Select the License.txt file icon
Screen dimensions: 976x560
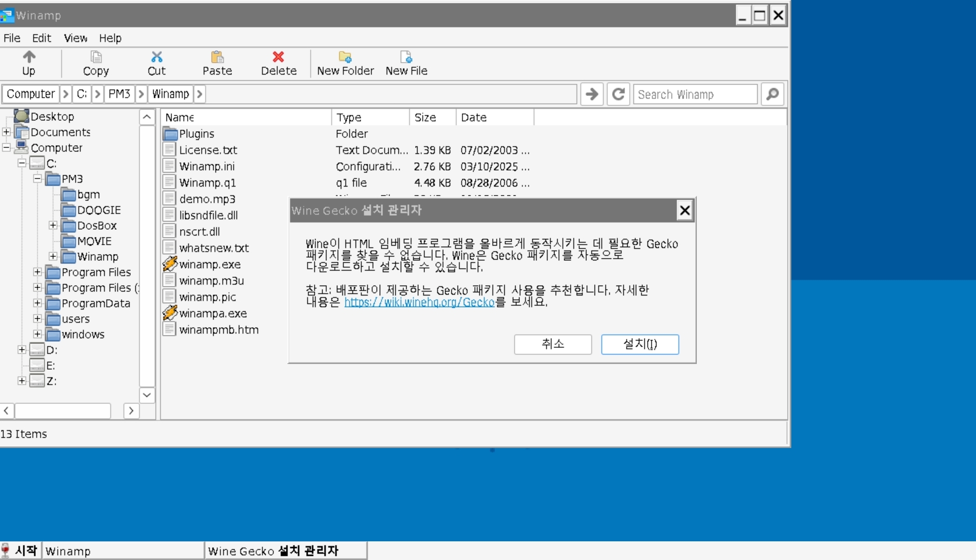tap(169, 150)
